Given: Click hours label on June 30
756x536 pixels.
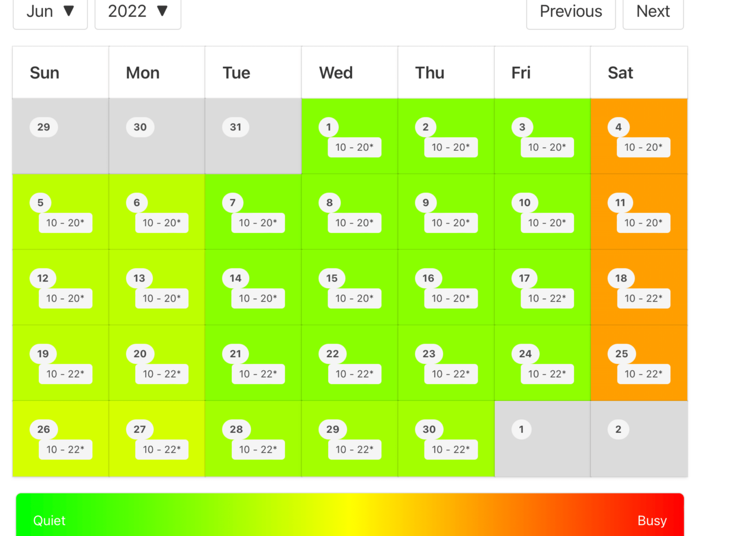Looking at the screenshot, I should coord(451,450).
